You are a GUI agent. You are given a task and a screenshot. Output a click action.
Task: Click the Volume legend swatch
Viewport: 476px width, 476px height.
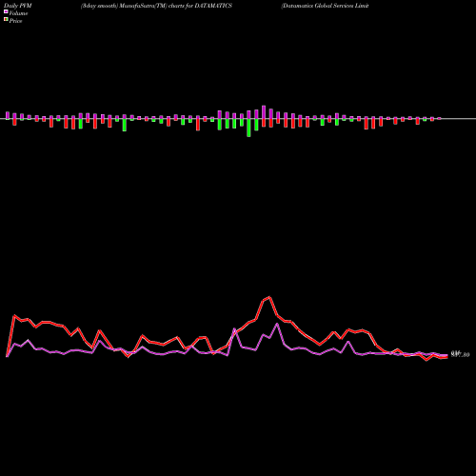tap(6, 11)
